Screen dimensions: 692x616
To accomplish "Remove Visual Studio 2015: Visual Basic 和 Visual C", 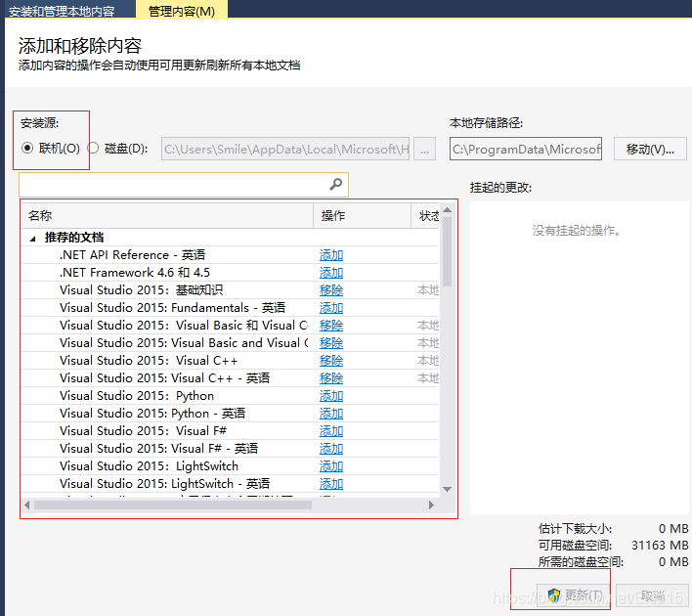I will pos(331,326).
